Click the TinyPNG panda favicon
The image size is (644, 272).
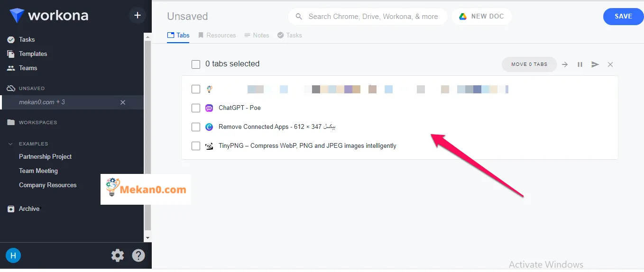pyautogui.click(x=209, y=146)
